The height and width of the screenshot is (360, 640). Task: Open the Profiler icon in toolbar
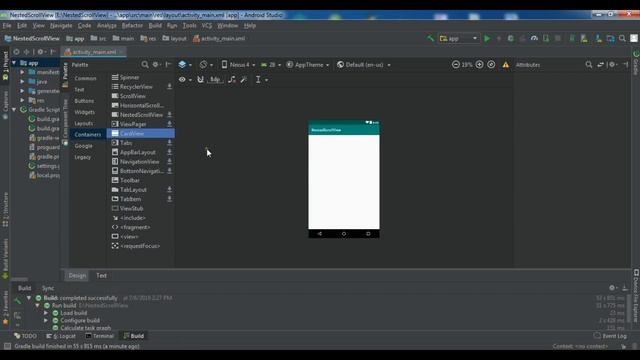(534, 38)
